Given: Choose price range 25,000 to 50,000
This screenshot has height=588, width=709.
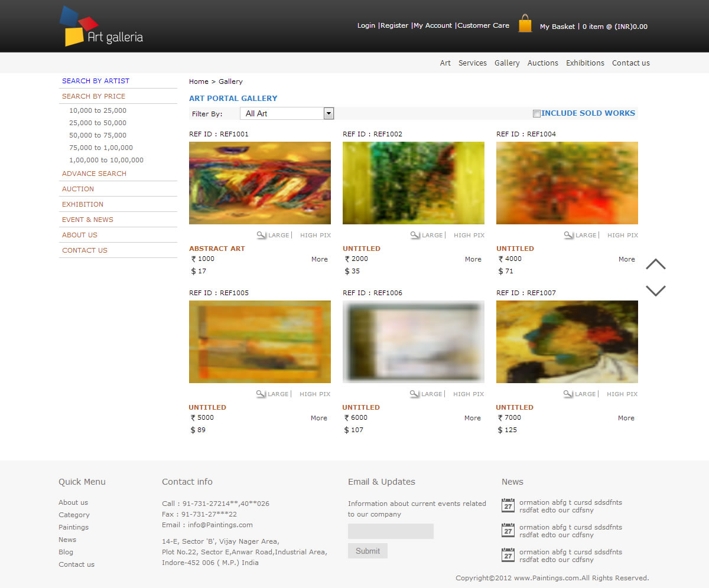Looking at the screenshot, I should [x=97, y=123].
